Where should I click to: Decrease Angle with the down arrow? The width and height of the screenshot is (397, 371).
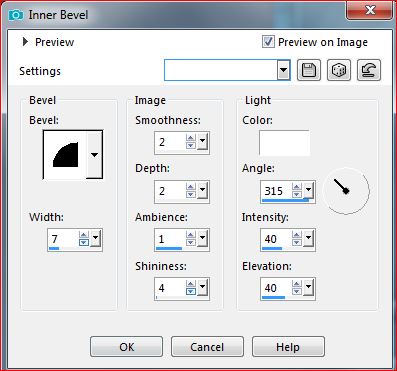pyautogui.click(x=297, y=195)
